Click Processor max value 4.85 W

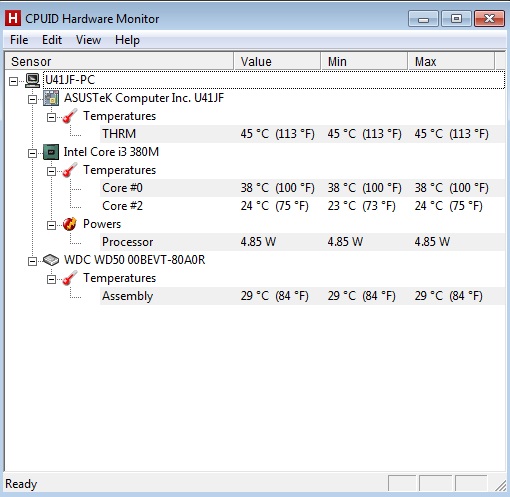[432, 242]
